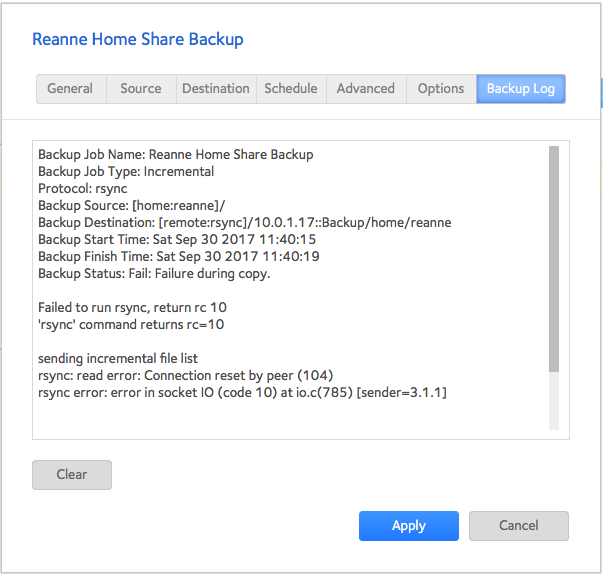Show the Options tab
The image size is (603, 575).
point(441,89)
